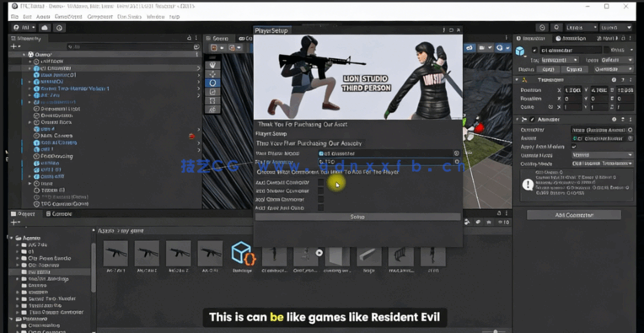Collapse Assets folder in Project tree
This screenshot has width=644, height=333.
pos(12,238)
